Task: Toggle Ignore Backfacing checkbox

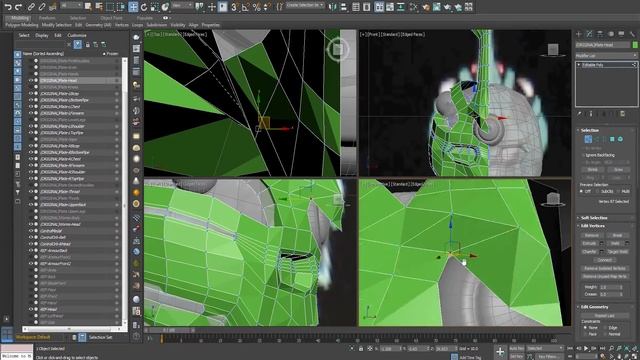Action: click(x=583, y=155)
